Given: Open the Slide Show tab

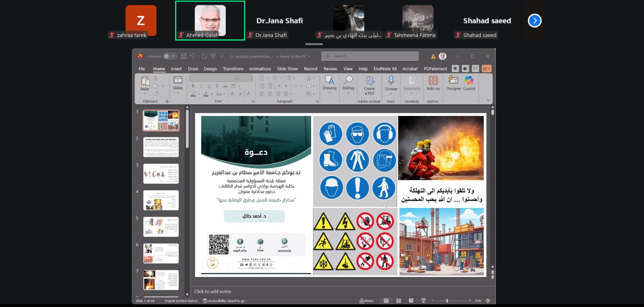Looking at the screenshot, I should pos(287,69).
